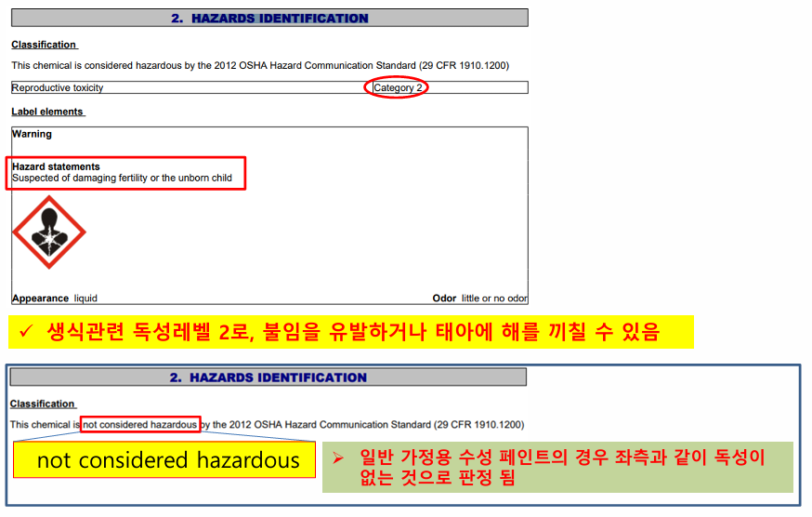Click the top 'This chemical is considered hazardous' sentence

pyautogui.click(x=259, y=65)
